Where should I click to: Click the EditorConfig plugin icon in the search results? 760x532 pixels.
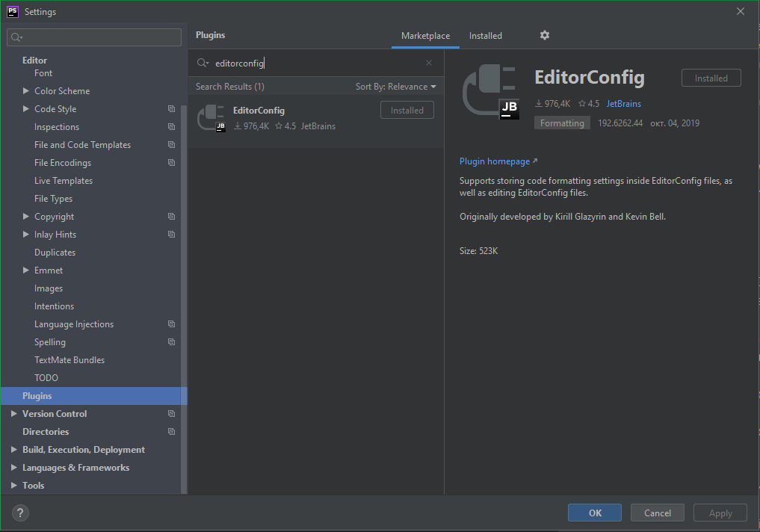(x=211, y=118)
